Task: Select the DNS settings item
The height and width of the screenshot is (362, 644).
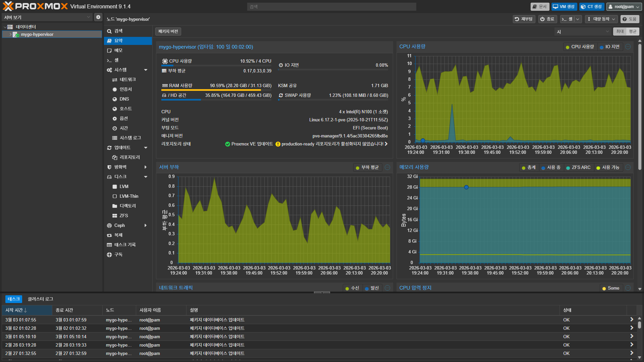Action: point(124,99)
